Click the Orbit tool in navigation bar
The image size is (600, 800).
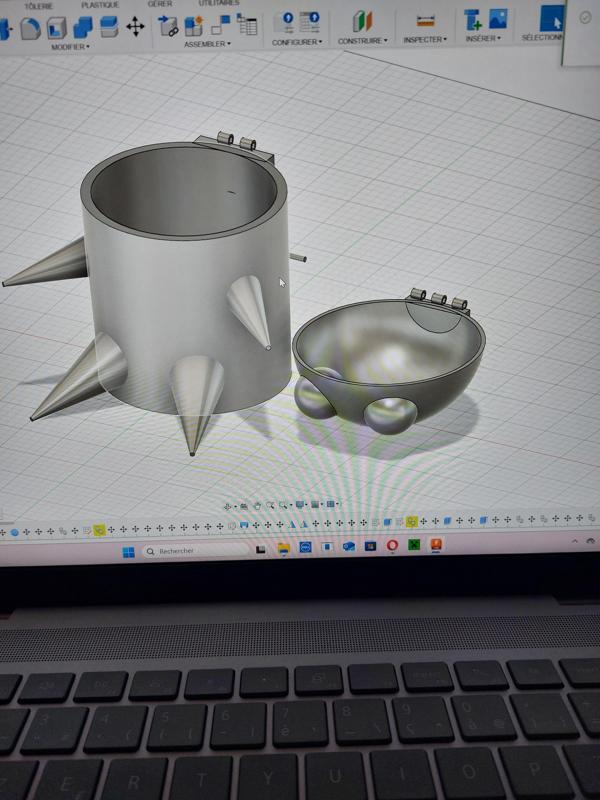click(x=228, y=506)
